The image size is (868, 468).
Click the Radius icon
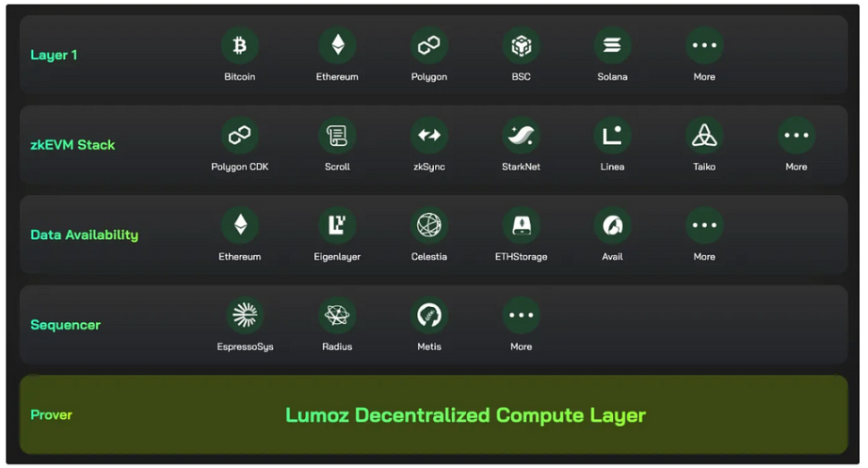337,315
